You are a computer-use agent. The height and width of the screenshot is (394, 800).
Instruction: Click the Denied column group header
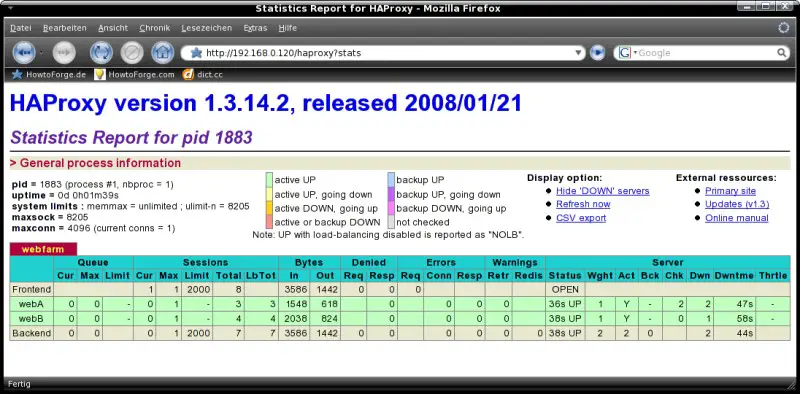pyautogui.click(x=368, y=262)
